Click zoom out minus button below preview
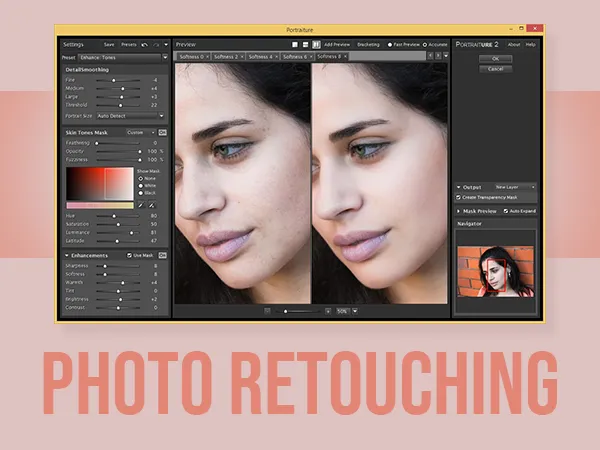Screen dimensions: 600x450 (x=267, y=311)
